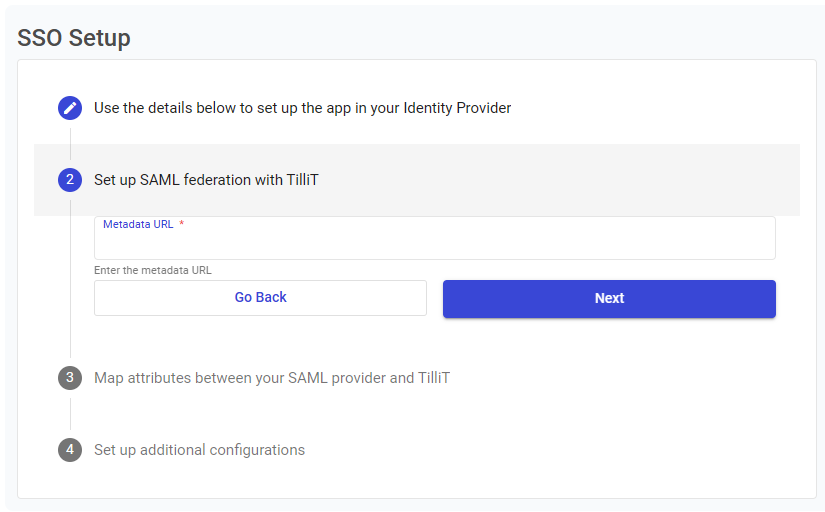
Task: Click the connector line between steps 3 and 4
Action: (x=70, y=414)
